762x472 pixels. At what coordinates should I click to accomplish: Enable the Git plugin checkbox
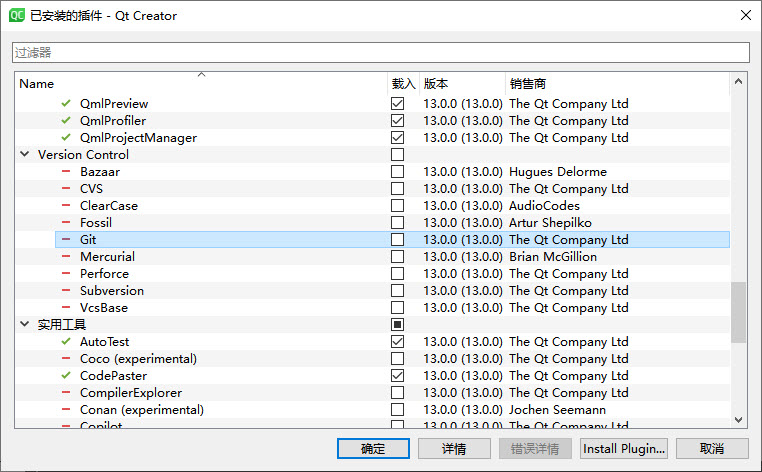(398, 240)
